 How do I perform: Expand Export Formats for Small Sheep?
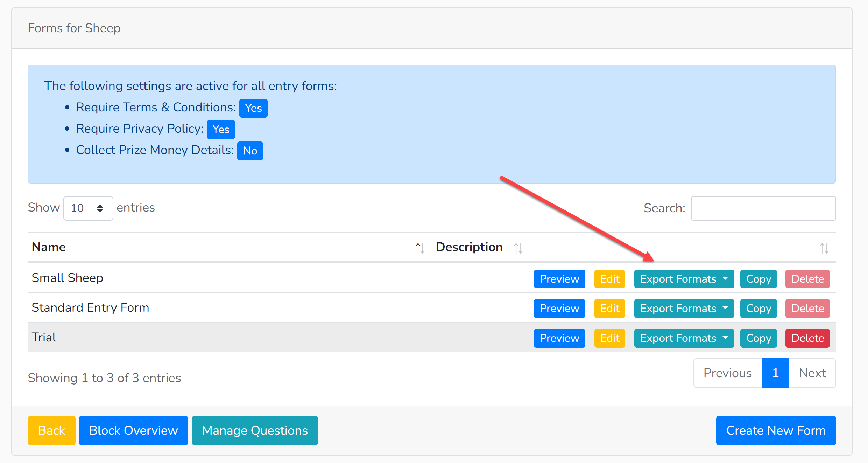(684, 279)
